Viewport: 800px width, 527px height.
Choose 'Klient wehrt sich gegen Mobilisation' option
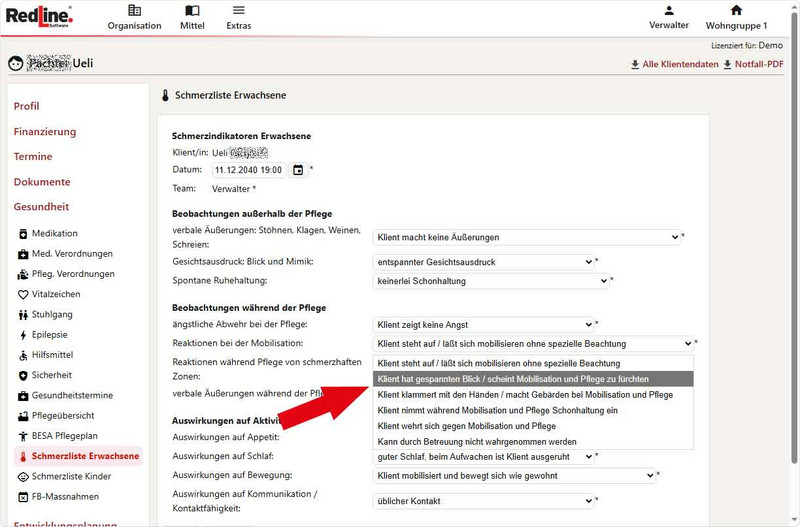click(466, 426)
